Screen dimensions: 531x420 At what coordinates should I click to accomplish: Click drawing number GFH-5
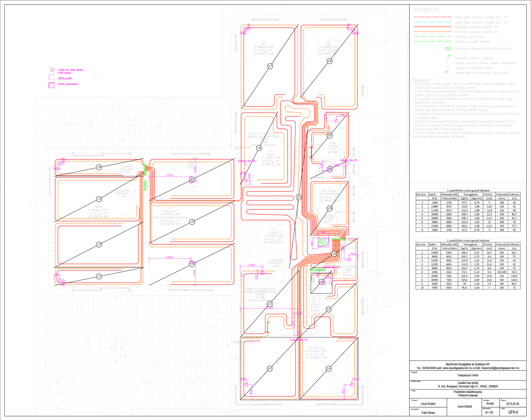[x=513, y=412]
